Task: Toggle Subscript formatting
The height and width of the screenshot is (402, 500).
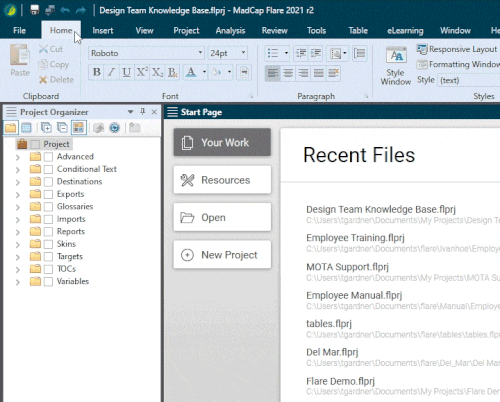Action: tap(157, 72)
